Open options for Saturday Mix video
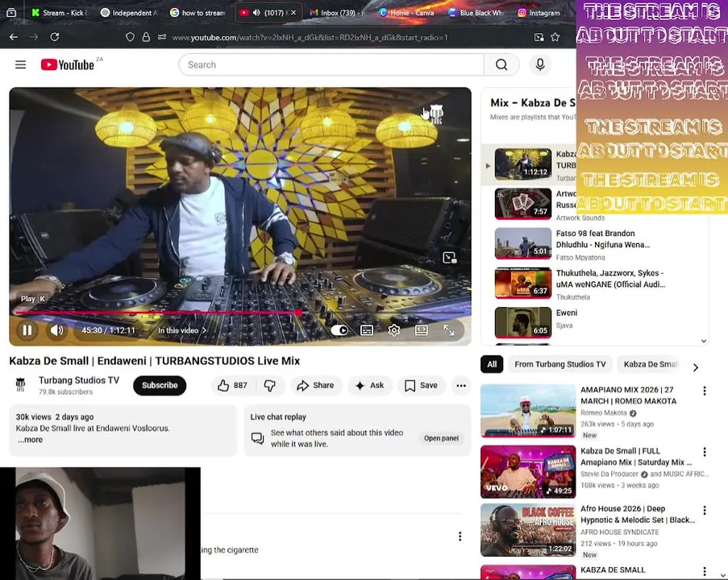The image size is (728, 580). pyautogui.click(x=705, y=452)
